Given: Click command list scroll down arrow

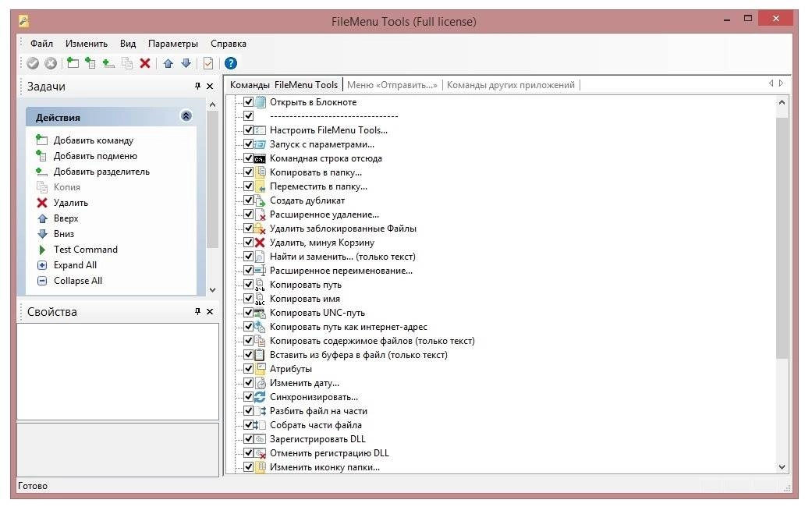Looking at the screenshot, I should [x=782, y=466].
